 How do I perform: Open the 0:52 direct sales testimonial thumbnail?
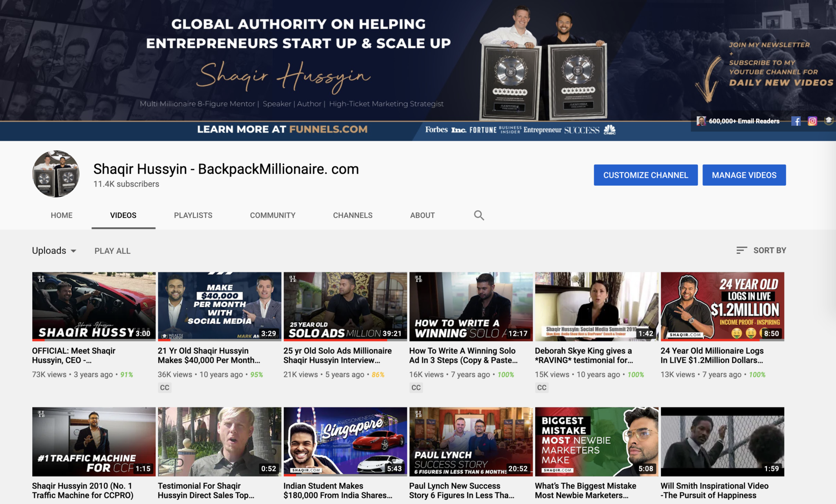coord(220,442)
